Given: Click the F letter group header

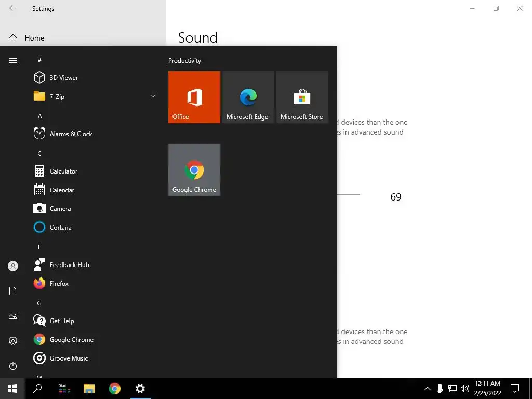Looking at the screenshot, I should (39, 247).
